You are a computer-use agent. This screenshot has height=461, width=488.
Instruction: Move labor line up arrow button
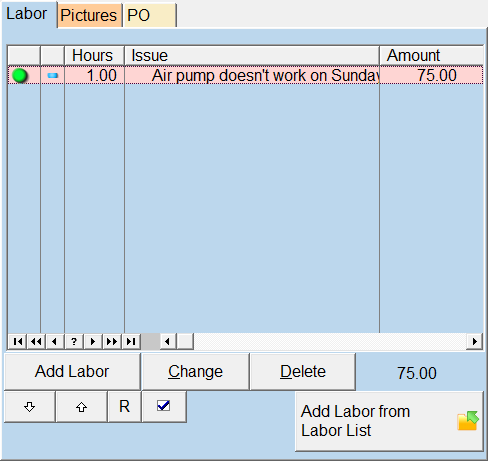81,407
